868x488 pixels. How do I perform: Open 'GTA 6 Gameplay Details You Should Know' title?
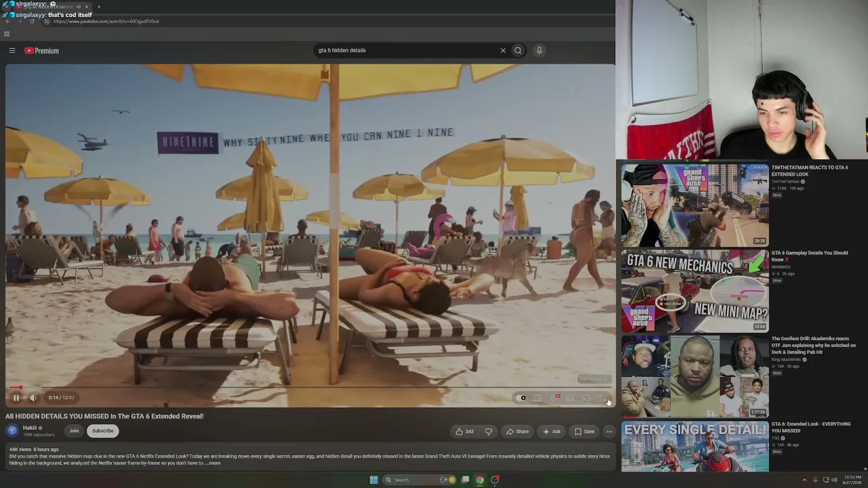[810, 256]
